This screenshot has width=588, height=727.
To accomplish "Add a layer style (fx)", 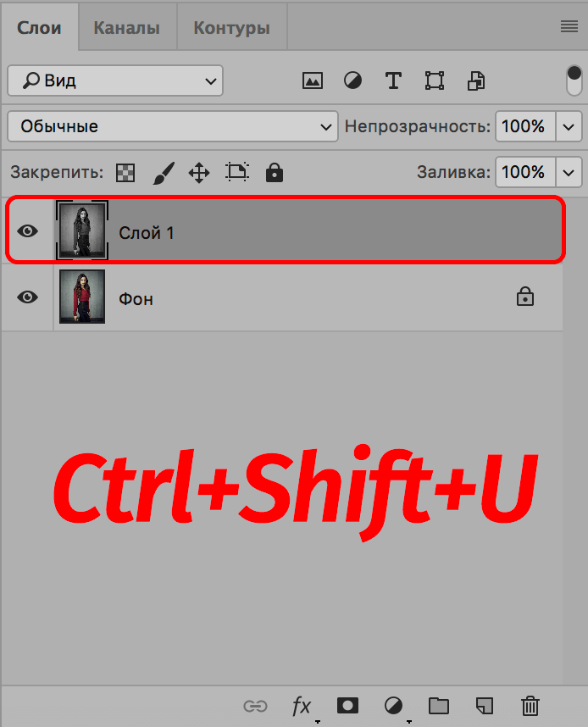I will (x=302, y=706).
